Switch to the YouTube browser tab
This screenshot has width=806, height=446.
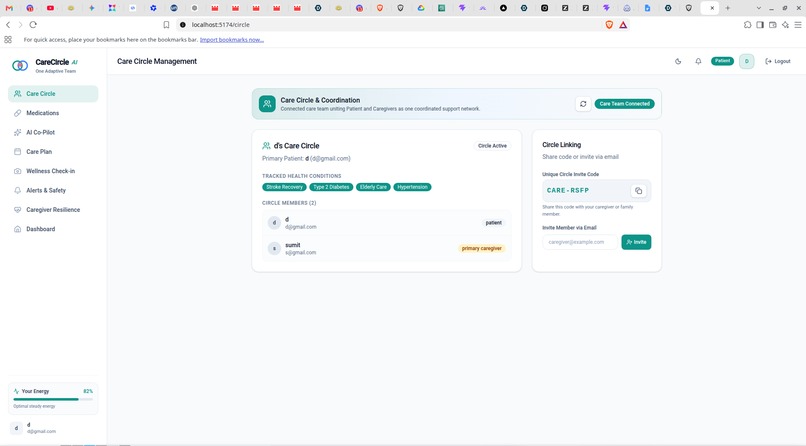coord(50,8)
